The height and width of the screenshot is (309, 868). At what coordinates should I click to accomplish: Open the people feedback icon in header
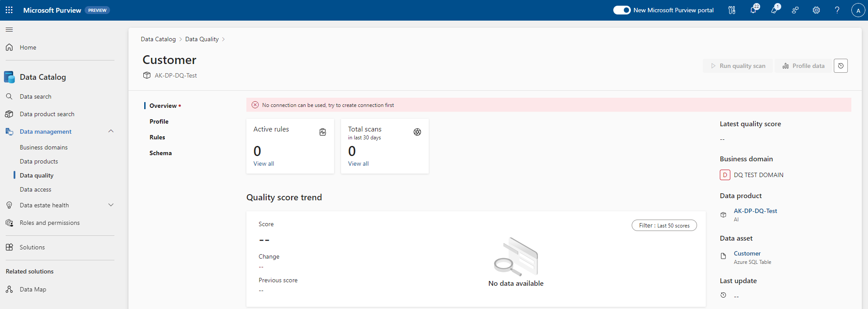[x=795, y=10]
